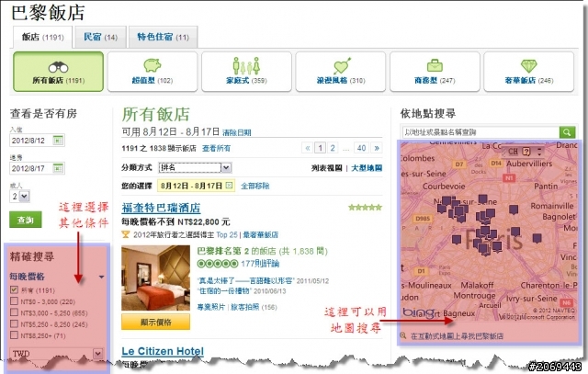This screenshot has height=374, width=588.
Task: Check the NT$8,250+ price filter
Action: [14, 334]
